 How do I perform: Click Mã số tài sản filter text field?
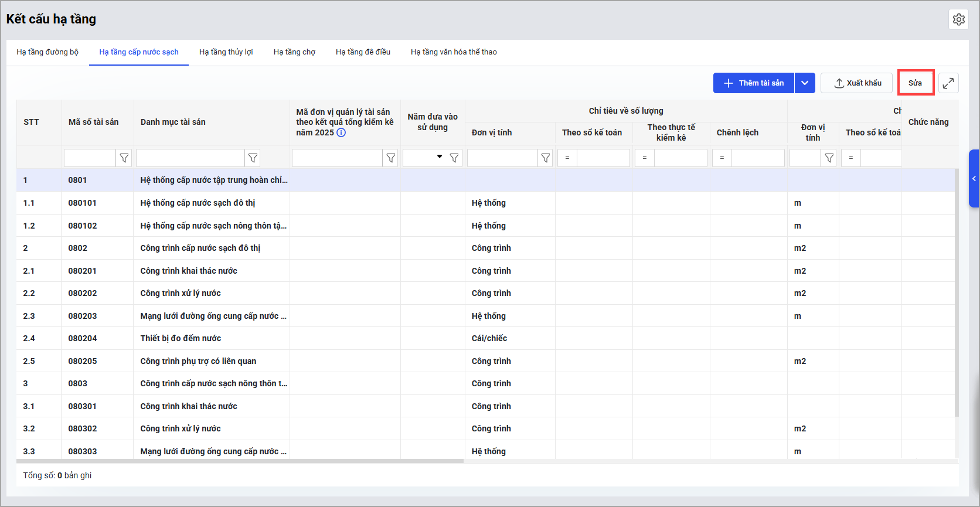(x=90, y=158)
